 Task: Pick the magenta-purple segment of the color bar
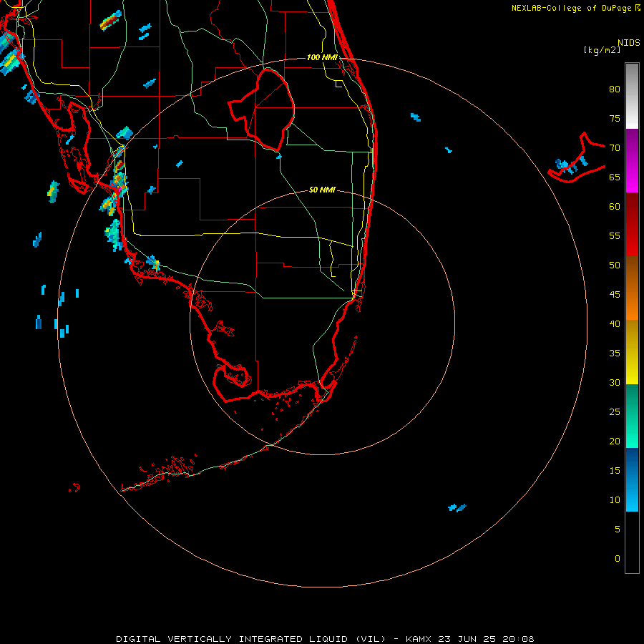(x=632, y=160)
